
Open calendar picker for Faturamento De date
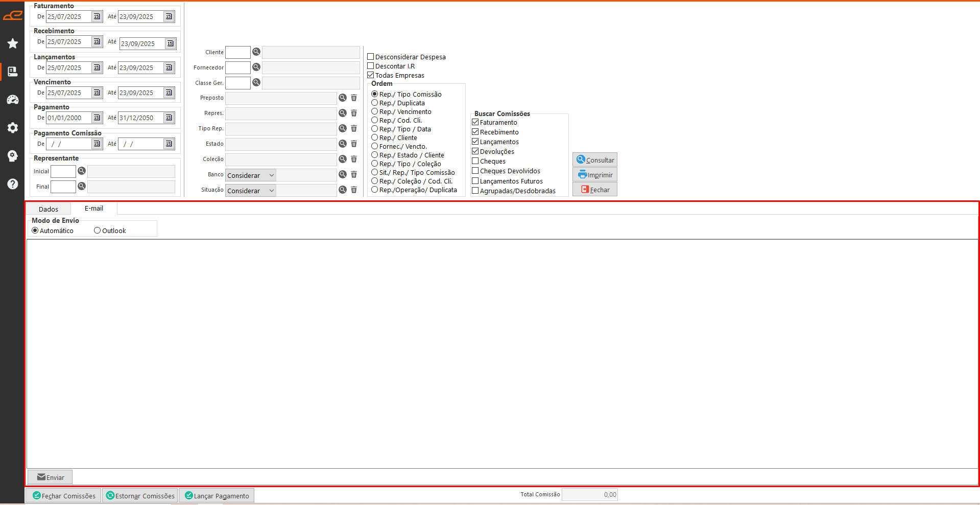point(97,16)
